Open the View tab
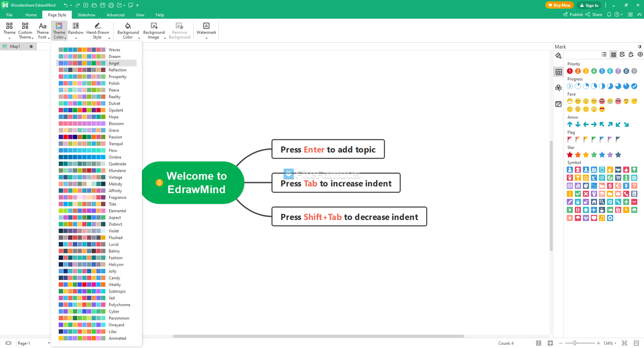 140,15
